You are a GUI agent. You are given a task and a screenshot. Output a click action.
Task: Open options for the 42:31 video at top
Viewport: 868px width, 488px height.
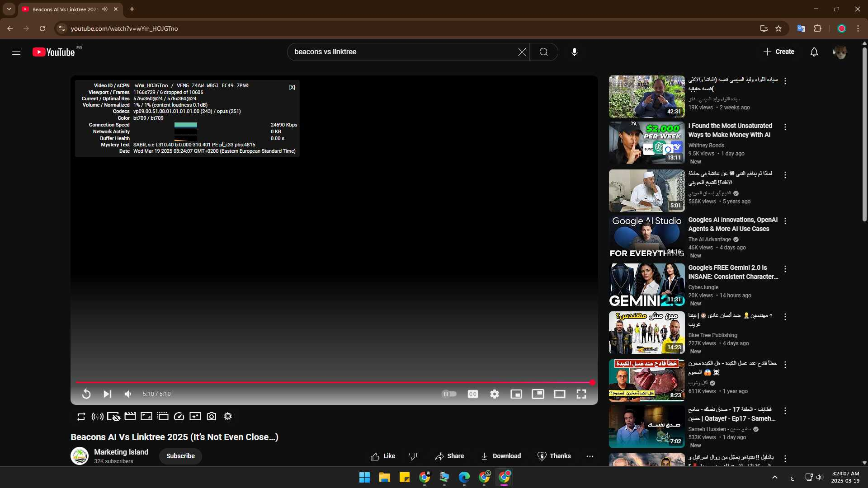(x=785, y=81)
